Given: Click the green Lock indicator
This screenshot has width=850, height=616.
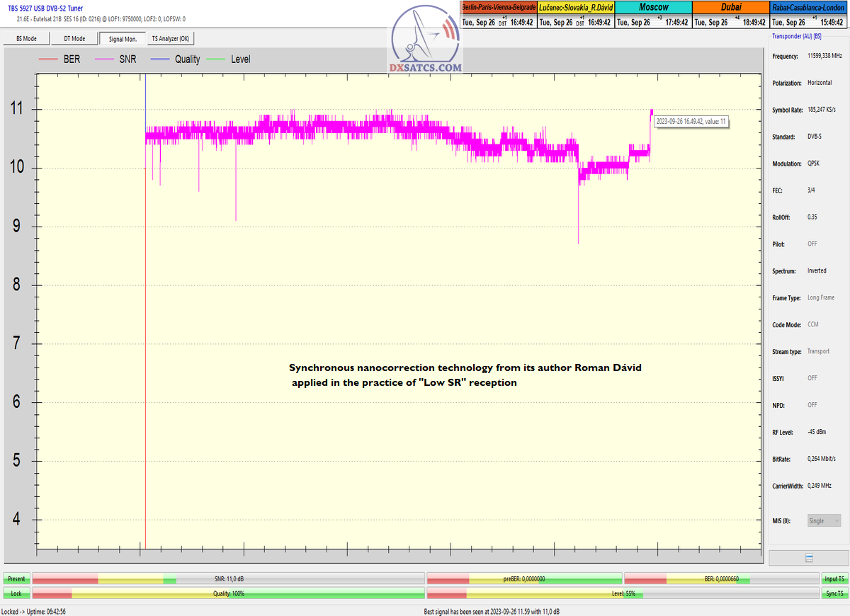Looking at the screenshot, I should [16, 593].
